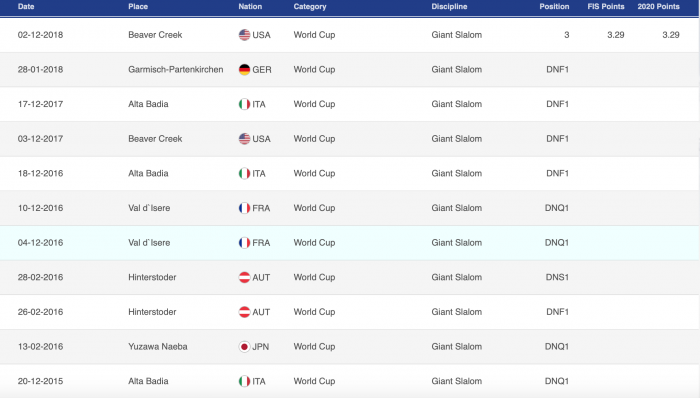The height and width of the screenshot is (398, 700).
Task: Click the French flag for 10-12-2016
Action: [244, 208]
